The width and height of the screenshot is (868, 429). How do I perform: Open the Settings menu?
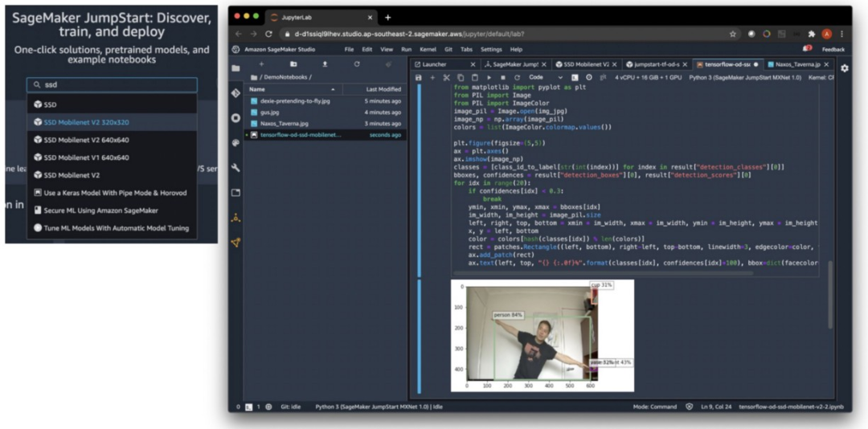coord(491,49)
